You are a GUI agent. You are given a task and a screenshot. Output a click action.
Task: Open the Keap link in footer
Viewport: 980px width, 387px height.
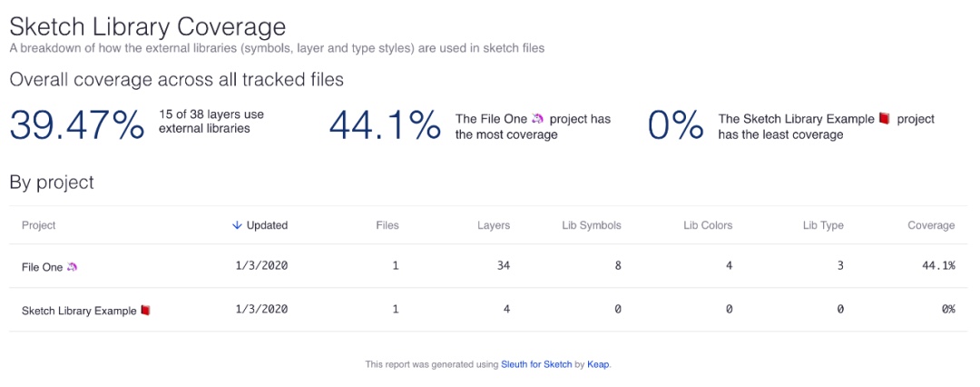coord(598,364)
